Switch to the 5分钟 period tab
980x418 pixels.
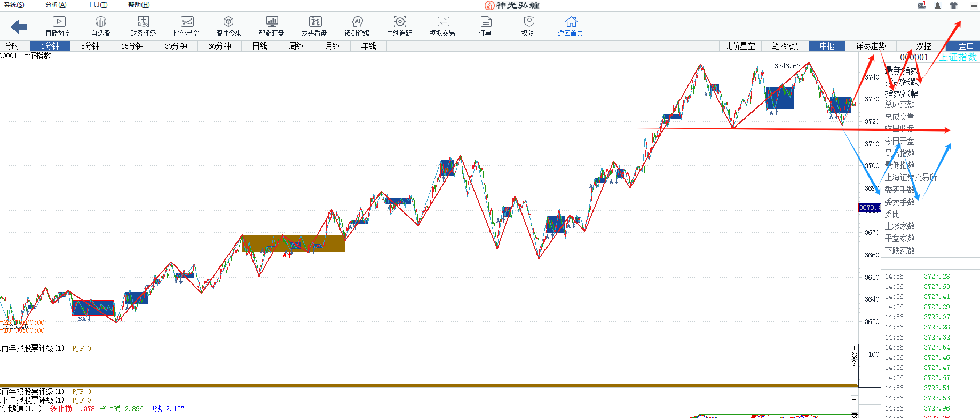click(x=90, y=46)
